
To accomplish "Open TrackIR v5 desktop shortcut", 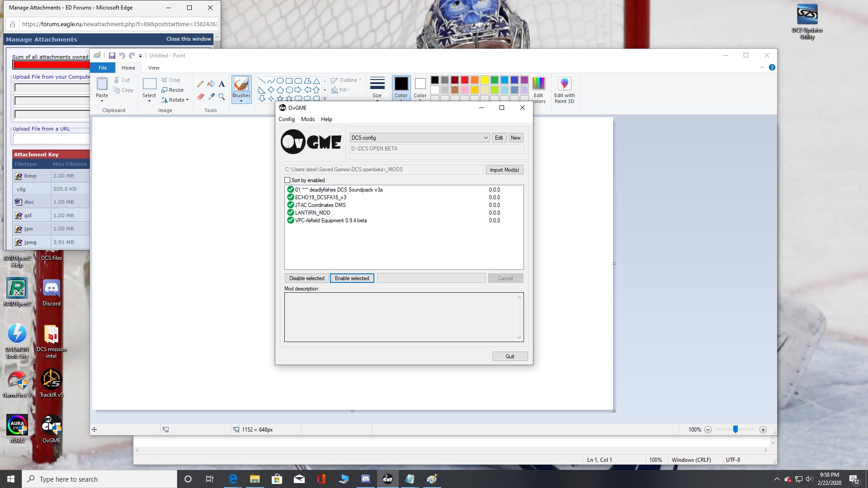I will click(x=51, y=383).
